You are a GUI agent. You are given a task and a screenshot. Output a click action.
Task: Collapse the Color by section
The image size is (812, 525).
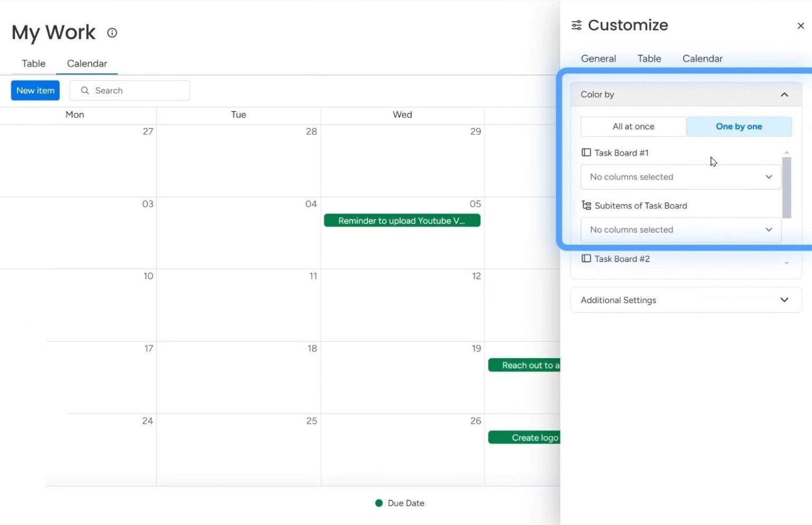pyautogui.click(x=785, y=94)
